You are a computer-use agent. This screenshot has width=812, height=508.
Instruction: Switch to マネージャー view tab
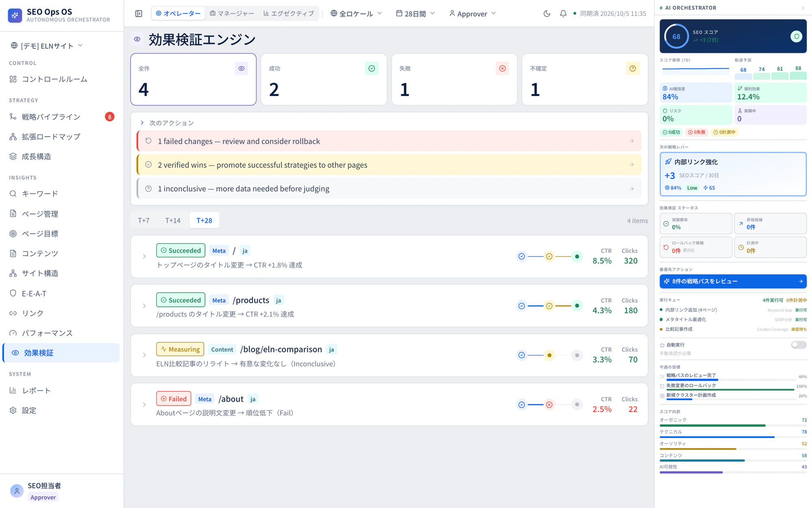[232, 13]
